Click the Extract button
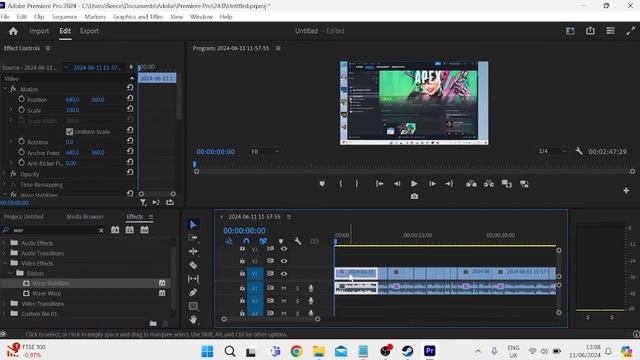This screenshot has width=640, height=360. click(x=489, y=184)
